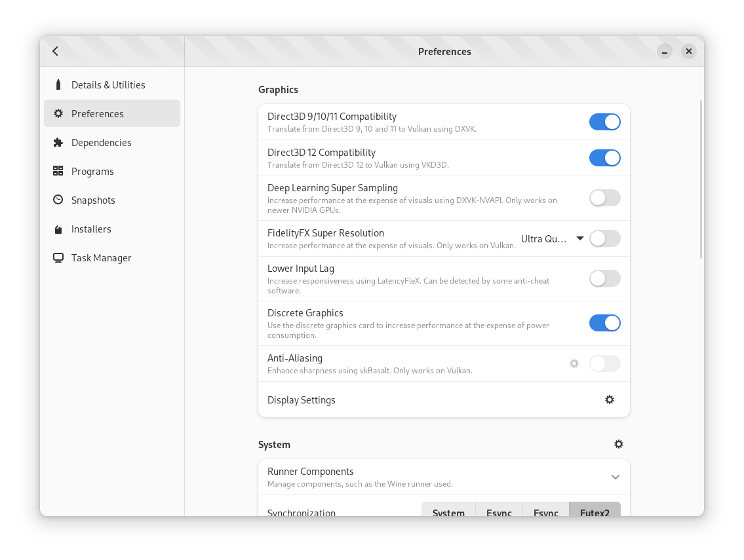Click the grid icon beside Programs

coord(58,171)
